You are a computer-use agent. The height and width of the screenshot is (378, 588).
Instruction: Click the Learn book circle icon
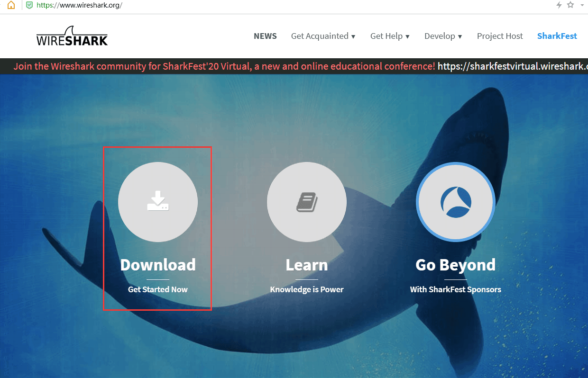307,202
